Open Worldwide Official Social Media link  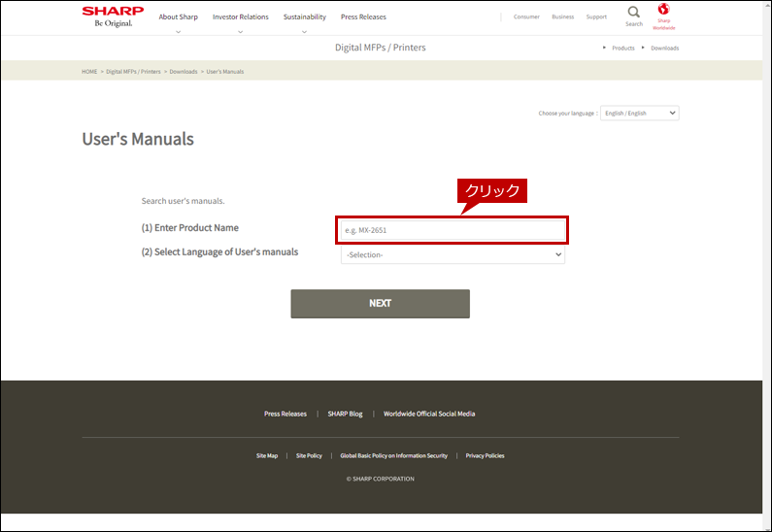tap(429, 414)
